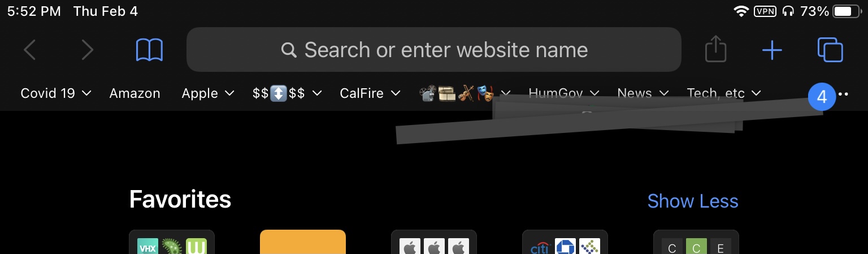
Task: Open the News bookmarks folder
Action: click(x=643, y=93)
